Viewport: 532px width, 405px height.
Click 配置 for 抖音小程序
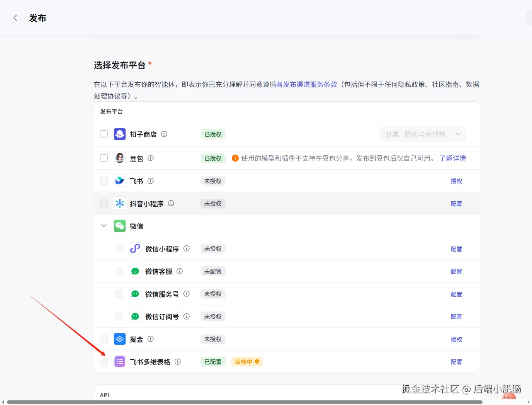click(456, 204)
